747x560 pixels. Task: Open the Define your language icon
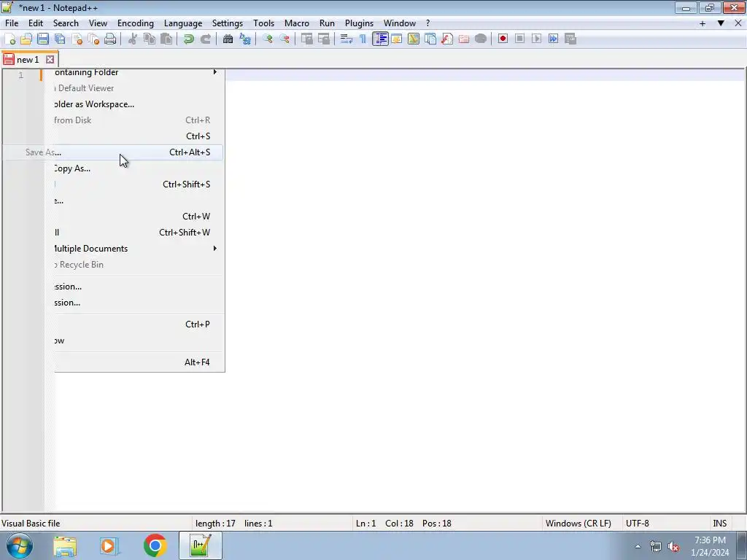pos(396,39)
